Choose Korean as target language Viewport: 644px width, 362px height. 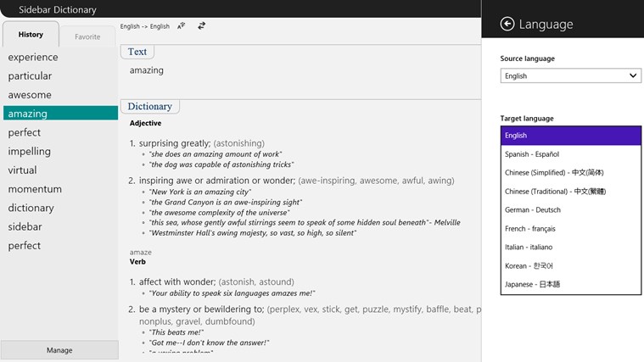(570, 266)
